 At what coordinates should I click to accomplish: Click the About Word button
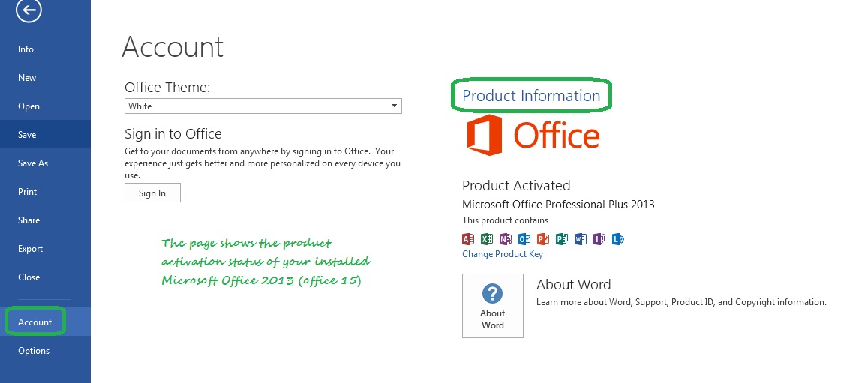click(x=493, y=306)
